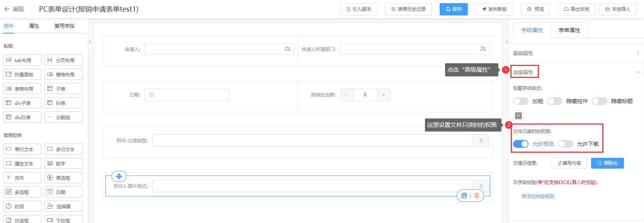This screenshot has height=223, width=644.
Task: Add a div子表 control
Action: pos(22,103)
